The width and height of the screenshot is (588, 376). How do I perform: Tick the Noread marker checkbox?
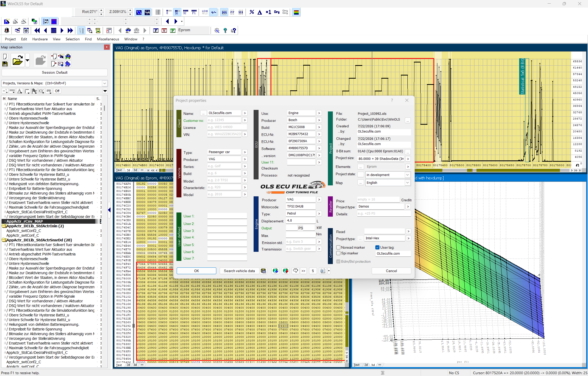[338, 247]
